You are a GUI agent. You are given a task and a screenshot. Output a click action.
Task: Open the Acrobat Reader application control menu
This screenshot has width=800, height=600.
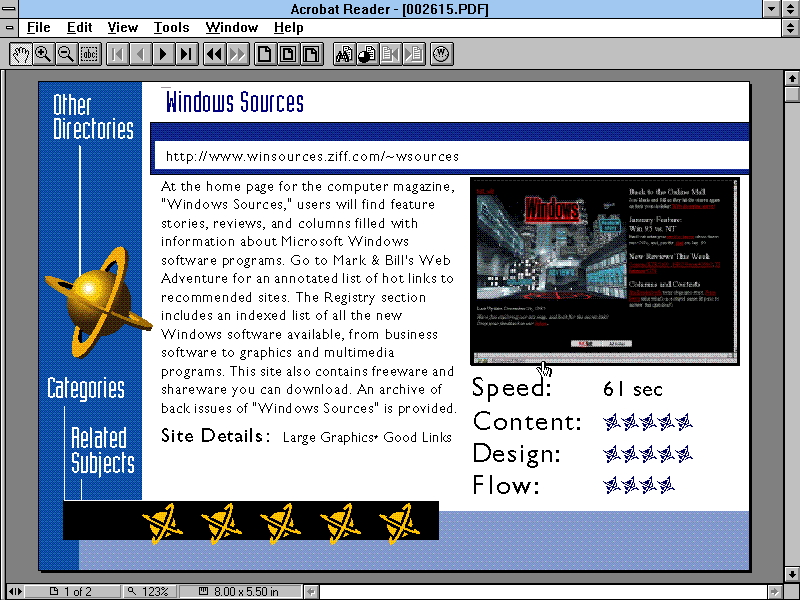click(x=9, y=9)
